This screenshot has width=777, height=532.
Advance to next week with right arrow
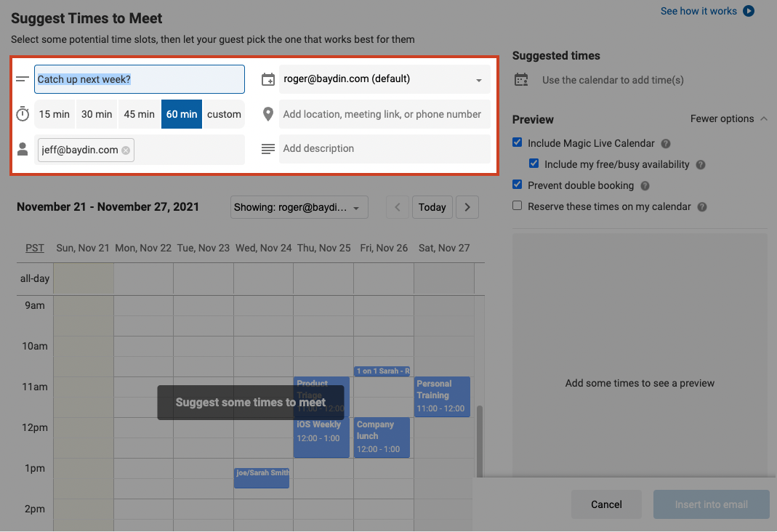pyautogui.click(x=467, y=207)
